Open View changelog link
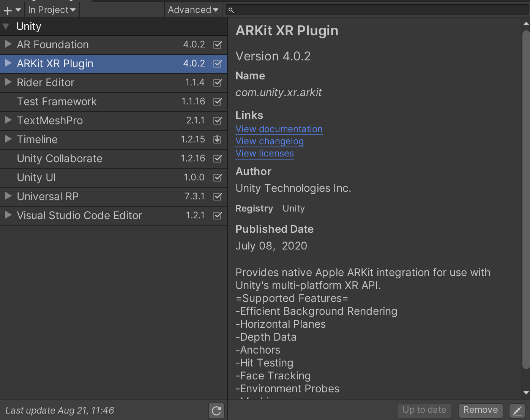The image size is (530, 420). (x=270, y=141)
